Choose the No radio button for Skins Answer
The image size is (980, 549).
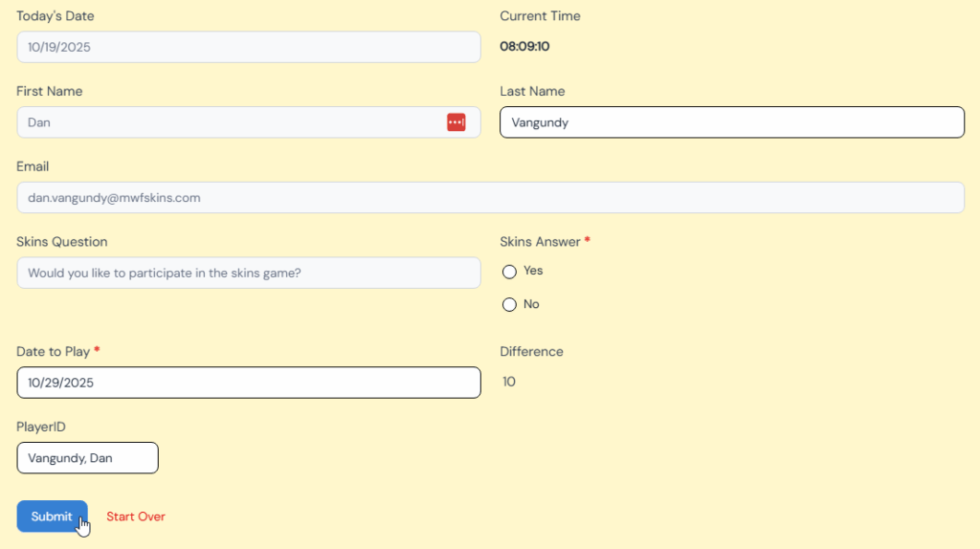pos(509,305)
